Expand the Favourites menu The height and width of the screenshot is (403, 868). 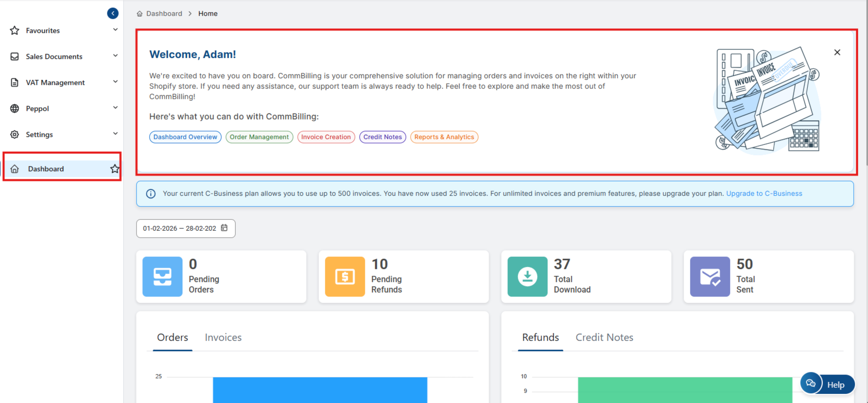tap(115, 30)
